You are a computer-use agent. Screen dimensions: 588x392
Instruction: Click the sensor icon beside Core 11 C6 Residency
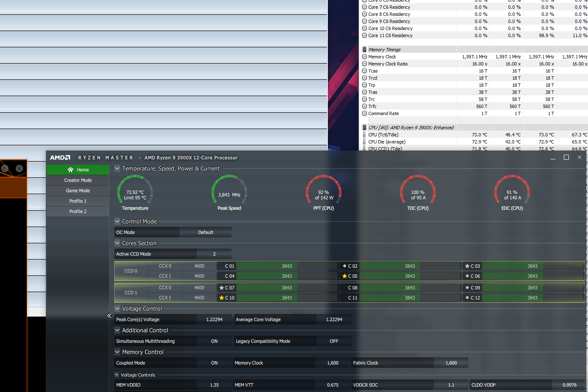pyautogui.click(x=364, y=35)
